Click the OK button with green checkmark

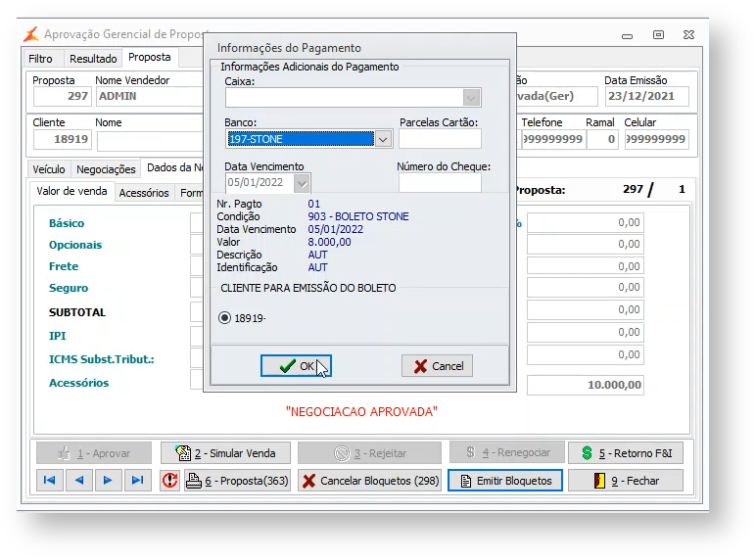pos(296,366)
